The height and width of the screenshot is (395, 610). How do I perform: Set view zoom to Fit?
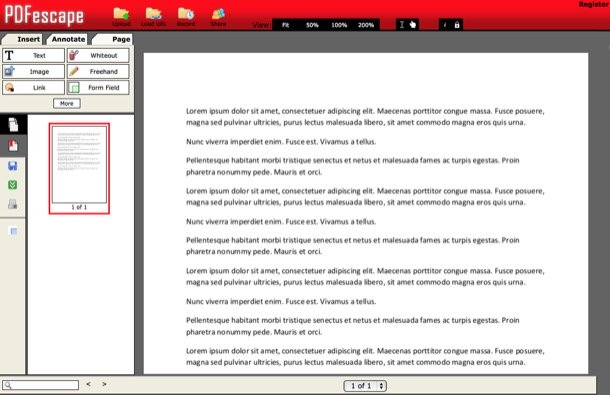(x=286, y=25)
